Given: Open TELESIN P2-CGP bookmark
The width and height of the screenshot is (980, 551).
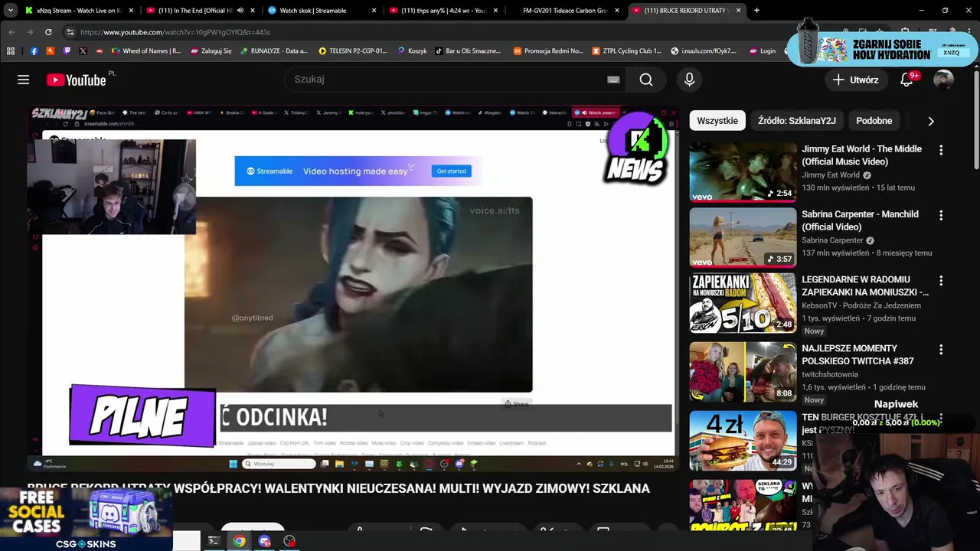Looking at the screenshot, I should point(353,51).
